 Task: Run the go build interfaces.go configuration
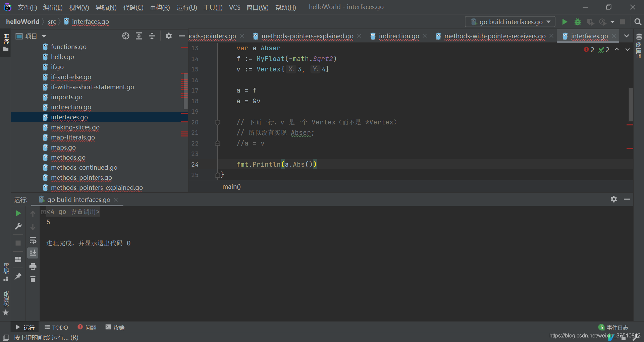click(x=565, y=22)
